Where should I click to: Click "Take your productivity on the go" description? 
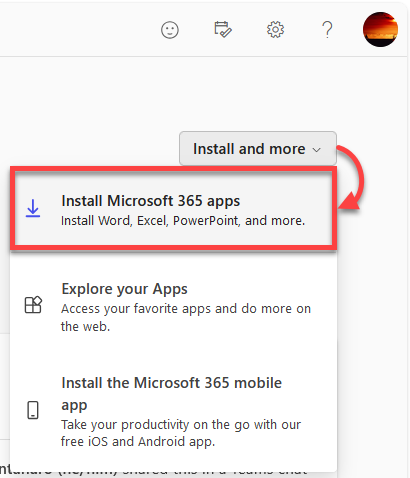pos(181,433)
